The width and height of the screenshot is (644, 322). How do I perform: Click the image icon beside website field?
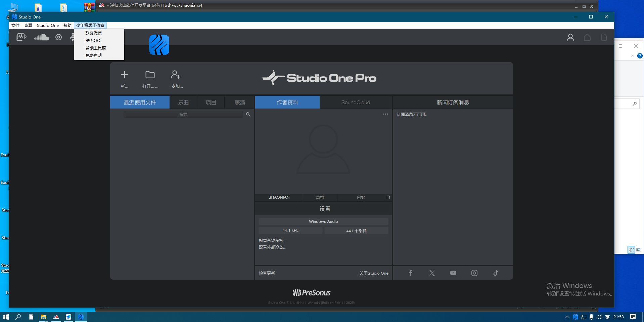388,197
